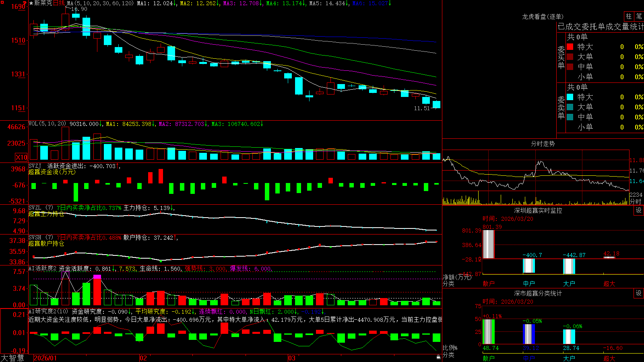Screen dimensions: 644x362
Task: Click the teal 大单 sell order swatch
Action: tap(570, 107)
